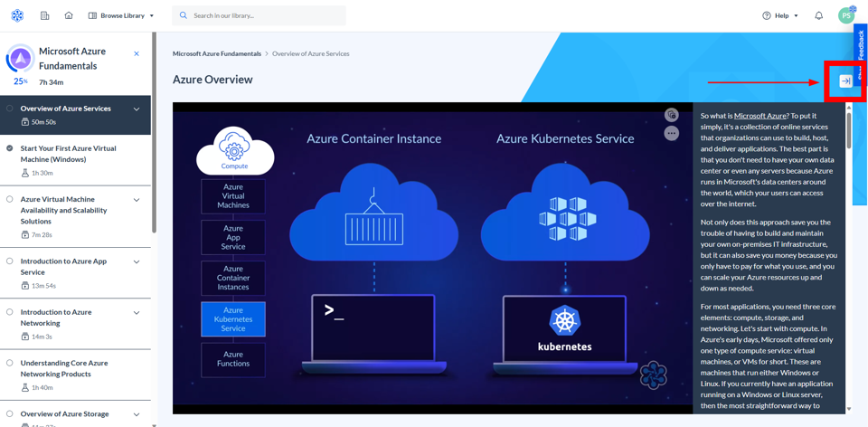Mark Introduction to Azure Networking complete

[x=9, y=312]
